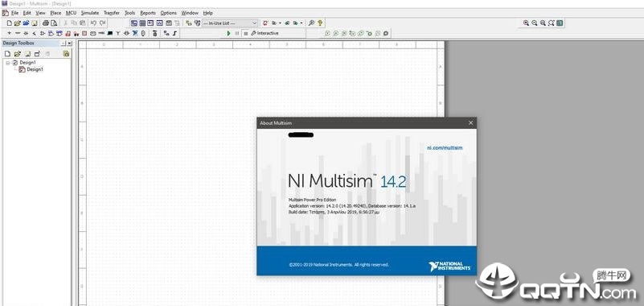The height and width of the screenshot is (306, 644).
Task: Click the Place Electromechanical icon
Action: [126, 33]
